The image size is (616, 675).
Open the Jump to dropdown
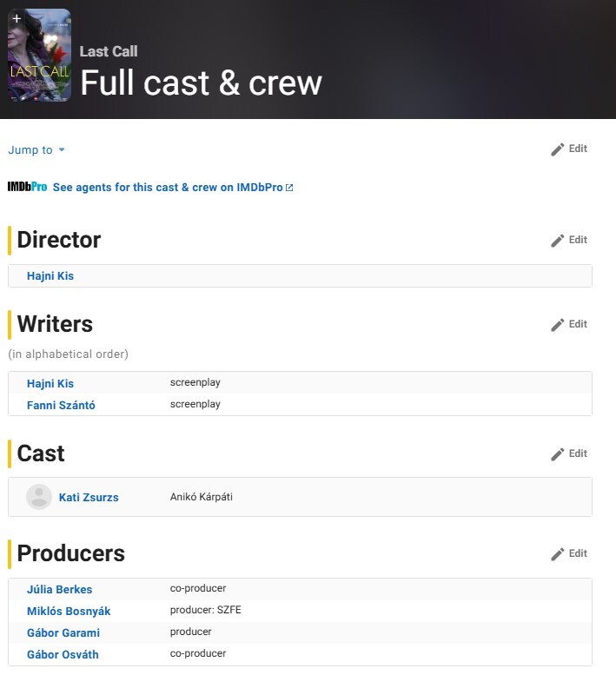(x=36, y=150)
